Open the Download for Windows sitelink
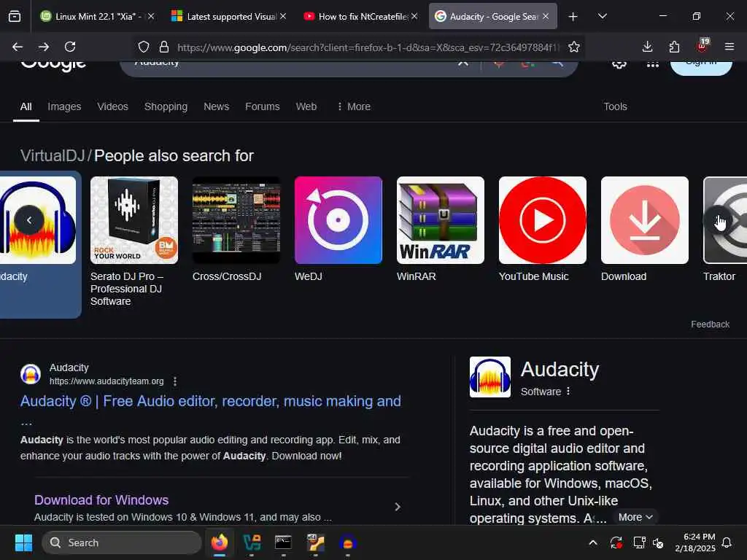 (101, 500)
